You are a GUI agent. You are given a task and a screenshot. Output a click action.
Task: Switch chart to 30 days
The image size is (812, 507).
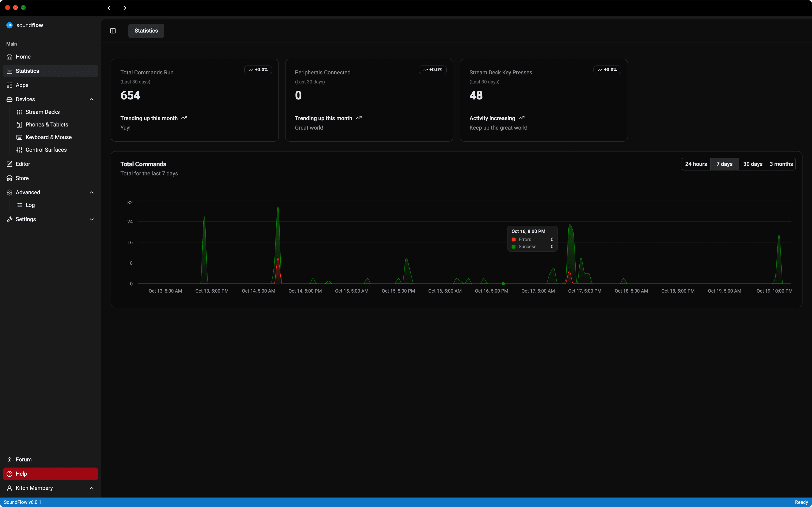tap(753, 164)
